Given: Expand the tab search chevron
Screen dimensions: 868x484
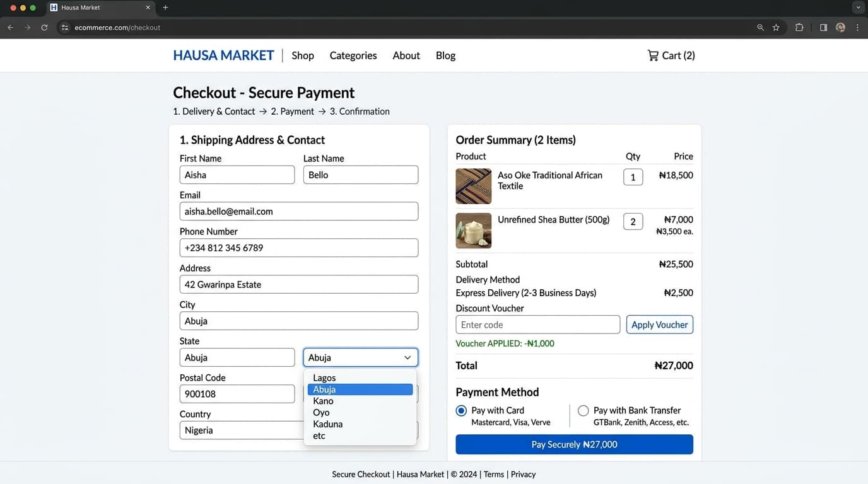Looking at the screenshot, I should (x=858, y=8).
